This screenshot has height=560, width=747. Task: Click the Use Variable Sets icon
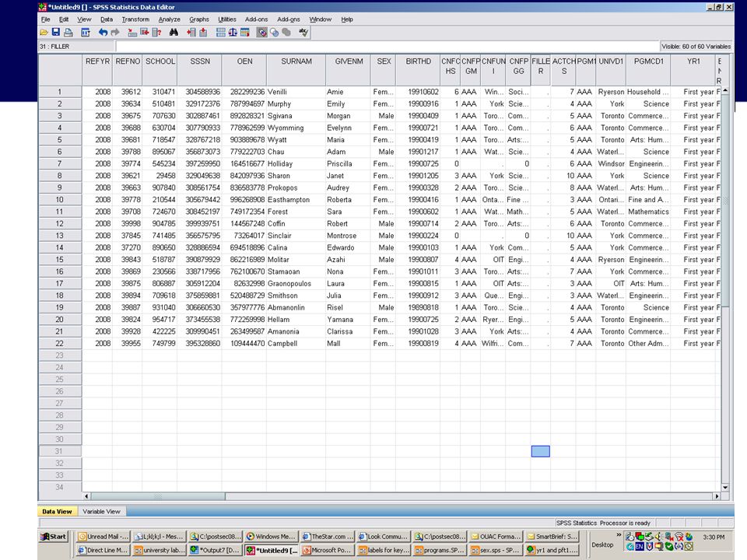[x=275, y=33]
